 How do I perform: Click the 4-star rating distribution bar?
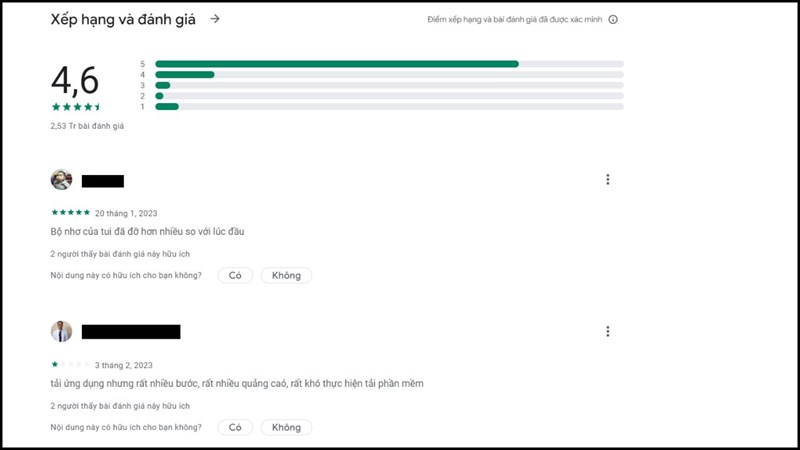(389, 74)
